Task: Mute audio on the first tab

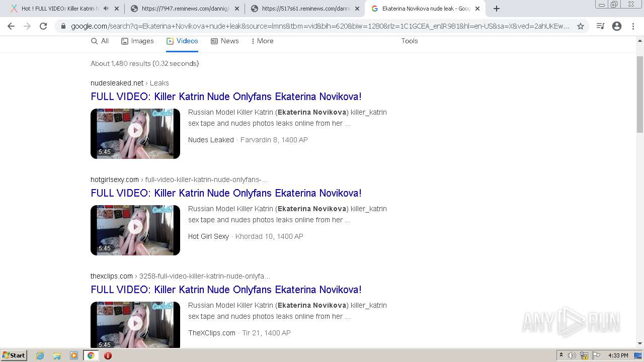Action: tap(106, 9)
